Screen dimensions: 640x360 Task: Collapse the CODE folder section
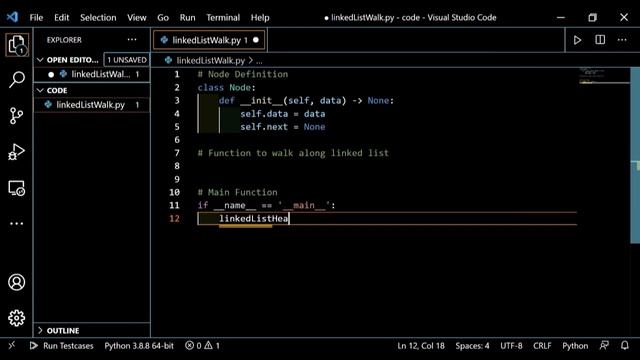point(40,90)
